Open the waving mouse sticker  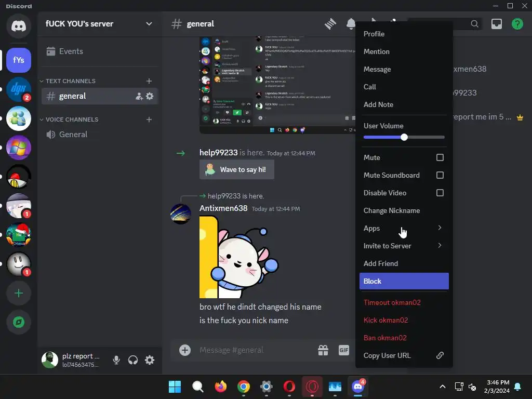239,257
